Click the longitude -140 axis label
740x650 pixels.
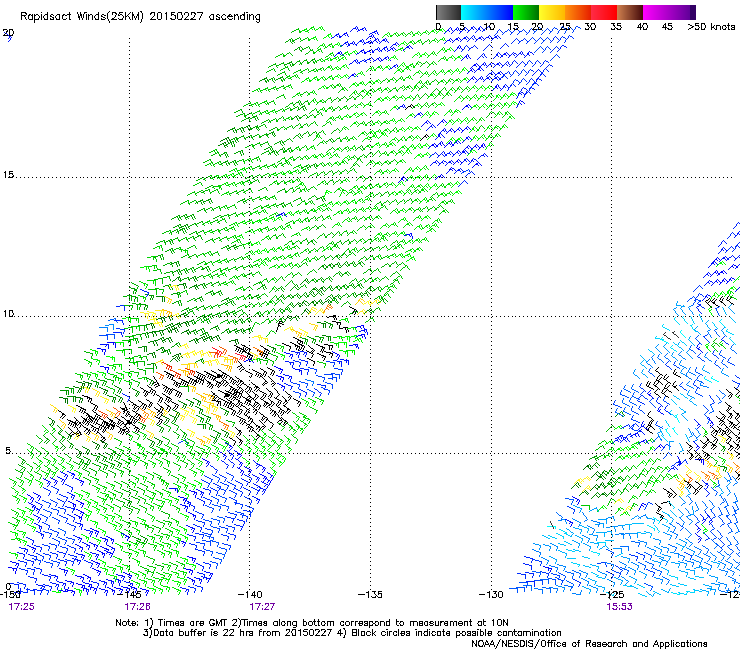coord(250,594)
